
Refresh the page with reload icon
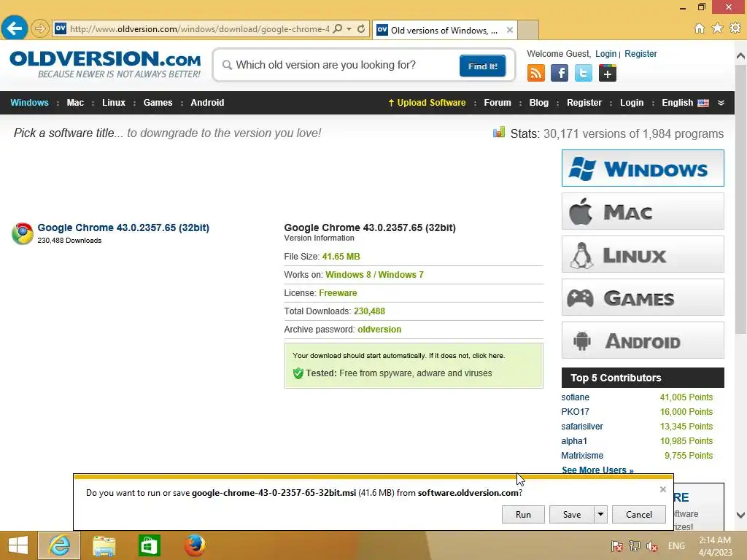[x=361, y=28]
